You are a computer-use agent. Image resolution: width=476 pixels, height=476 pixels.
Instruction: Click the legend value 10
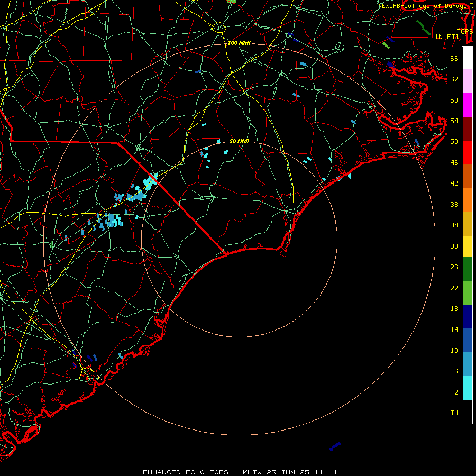pos(454,350)
